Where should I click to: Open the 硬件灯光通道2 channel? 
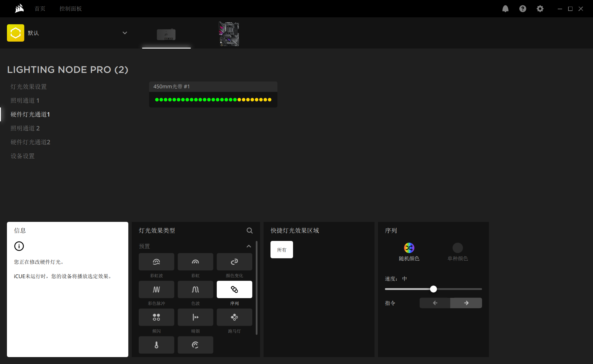30,142
